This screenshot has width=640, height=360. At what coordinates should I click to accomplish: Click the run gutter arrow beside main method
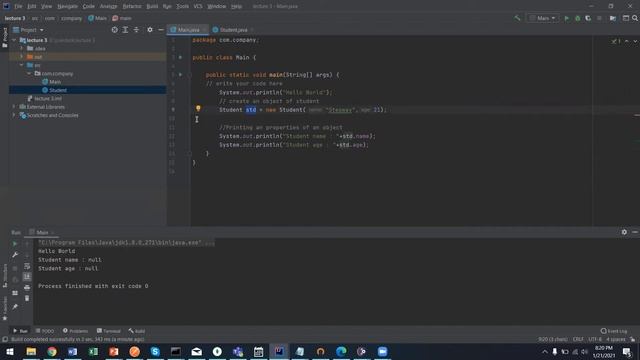(x=180, y=75)
